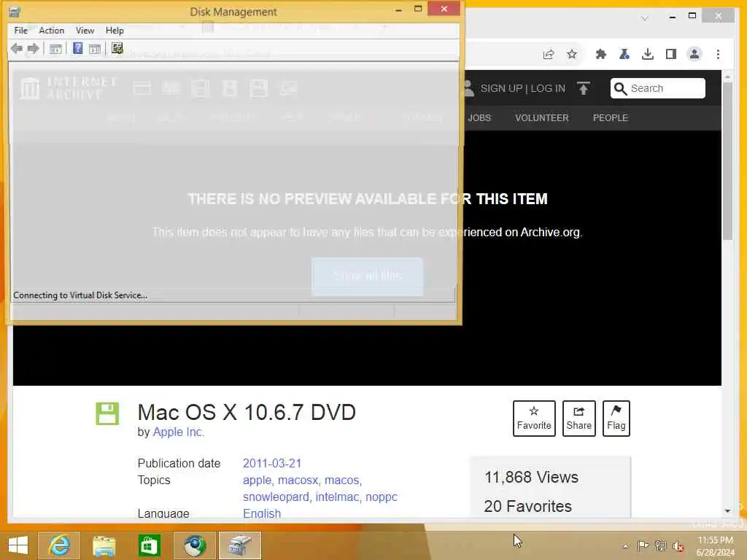747x560 pixels.
Task: Click the blue Help question-mark toolbar icon
Action: [x=77, y=48]
